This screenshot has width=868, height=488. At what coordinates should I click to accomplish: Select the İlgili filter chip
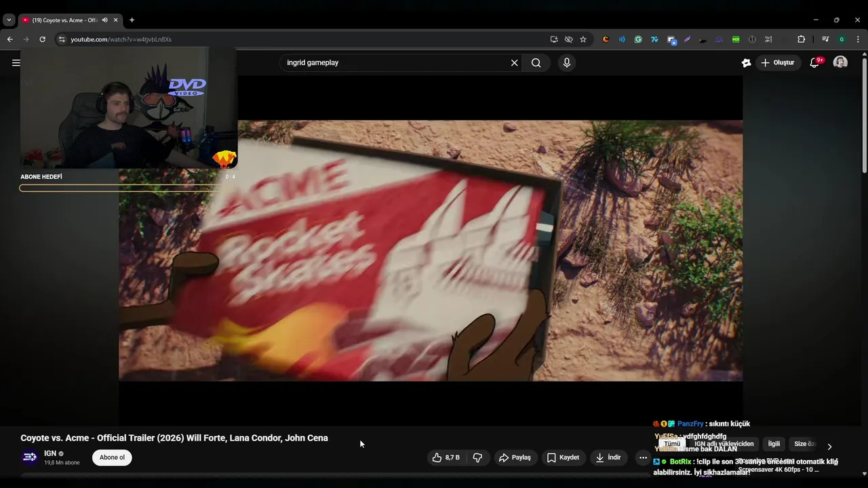(x=774, y=444)
